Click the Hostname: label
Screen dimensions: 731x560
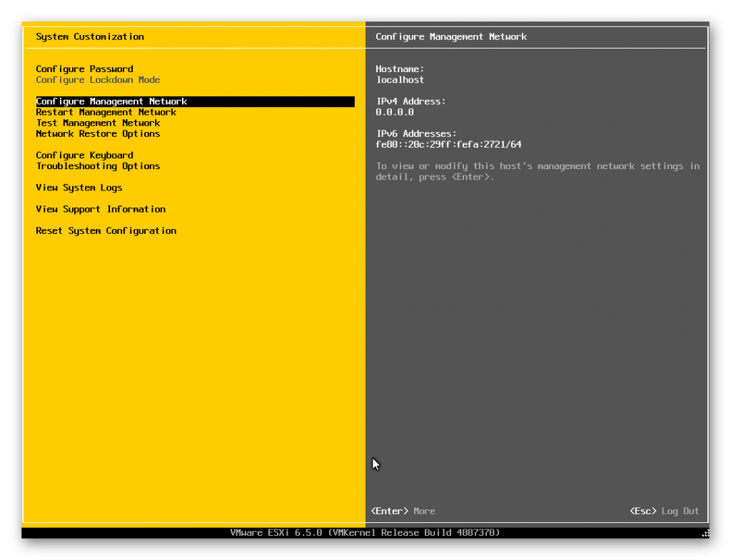[400, 69]
